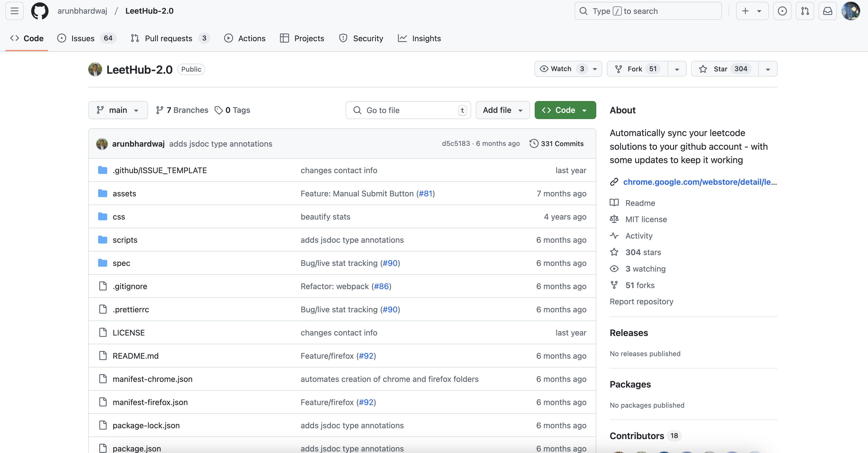Click the pull requests icon in header
This screenshot has width=868, height=453.
(x=805, y=11)
